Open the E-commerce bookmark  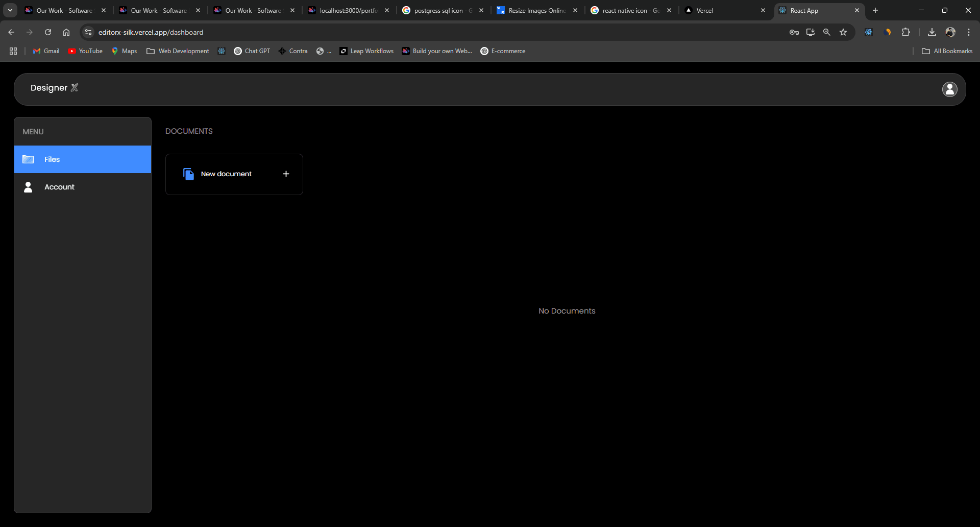click(503, 51)
